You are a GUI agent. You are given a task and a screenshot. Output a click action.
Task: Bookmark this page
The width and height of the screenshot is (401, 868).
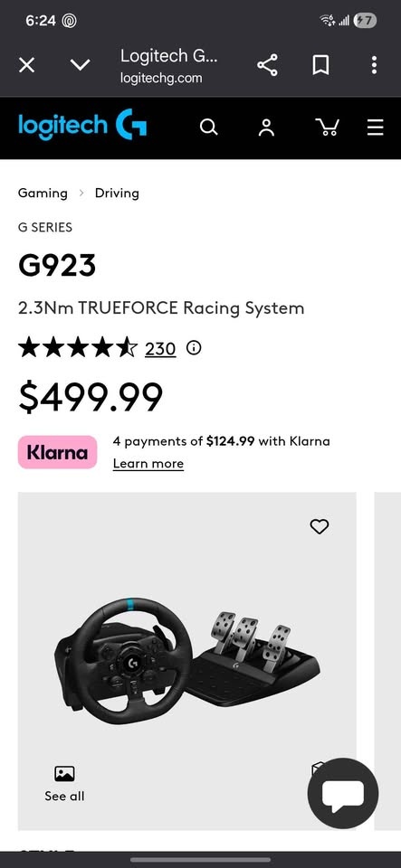(320, 65)
